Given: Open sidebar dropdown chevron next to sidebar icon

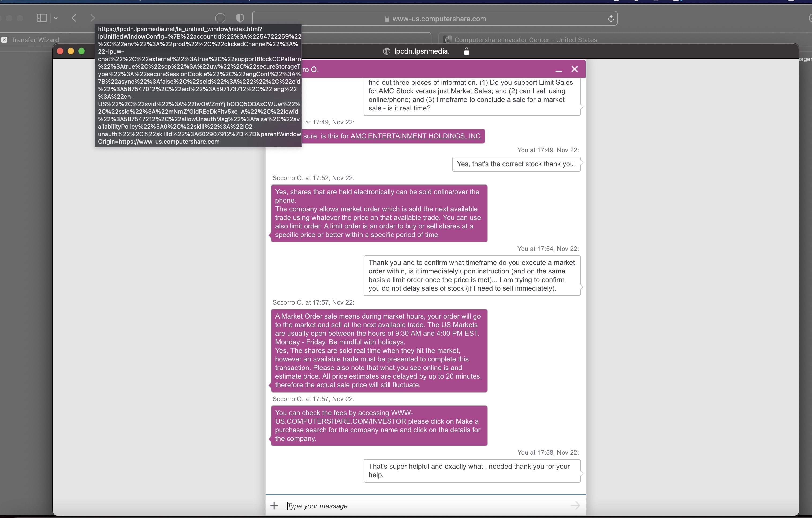Looking at the screenshot, I should point(56,18).
